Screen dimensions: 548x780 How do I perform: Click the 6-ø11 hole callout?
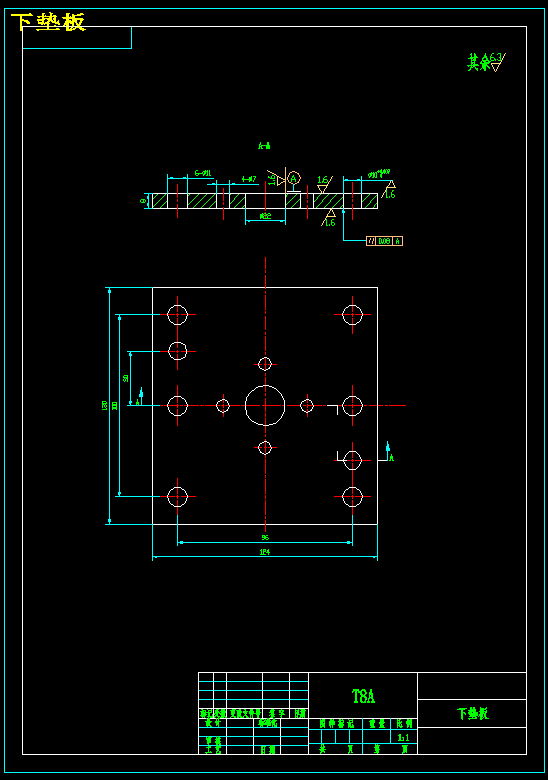[203, 173]
